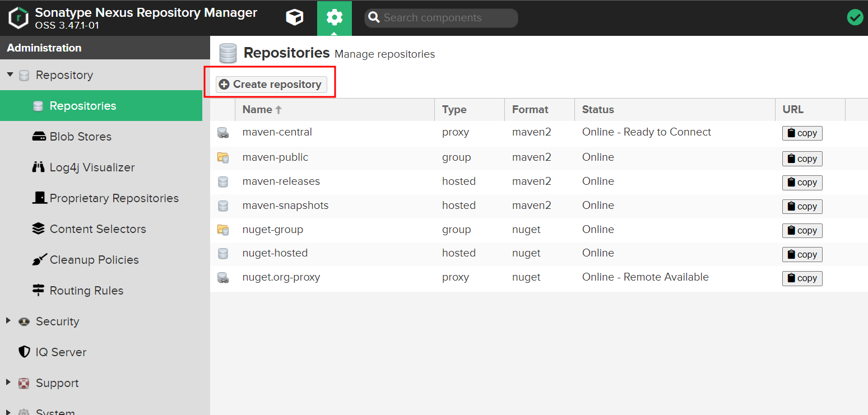Click the green system status checkmark icon
This screenshot has height=415, width=868.
(855, 17)
